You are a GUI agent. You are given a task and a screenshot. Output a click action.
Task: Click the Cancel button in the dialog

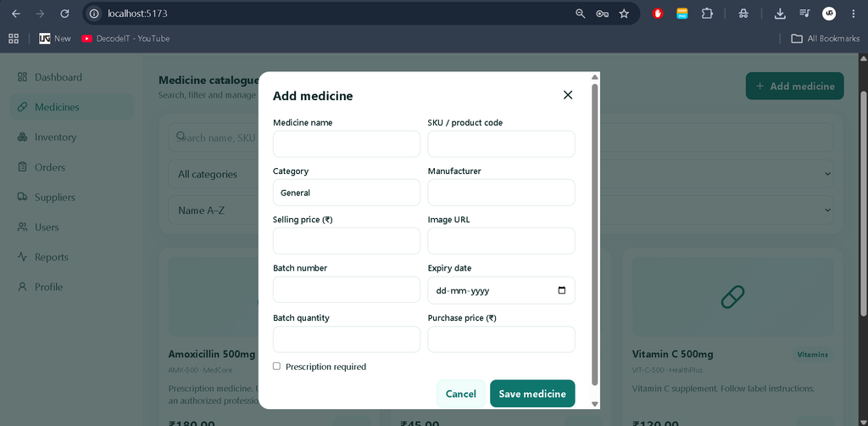(460, 393)
